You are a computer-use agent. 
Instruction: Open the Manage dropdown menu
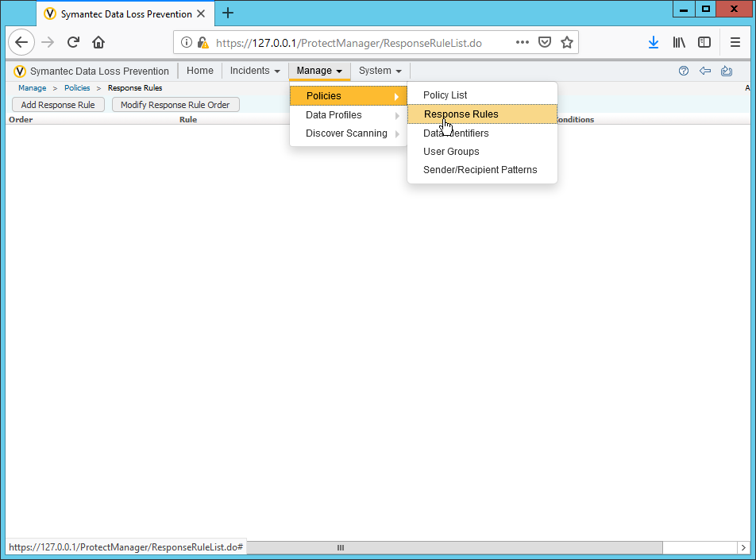[319, 71]
